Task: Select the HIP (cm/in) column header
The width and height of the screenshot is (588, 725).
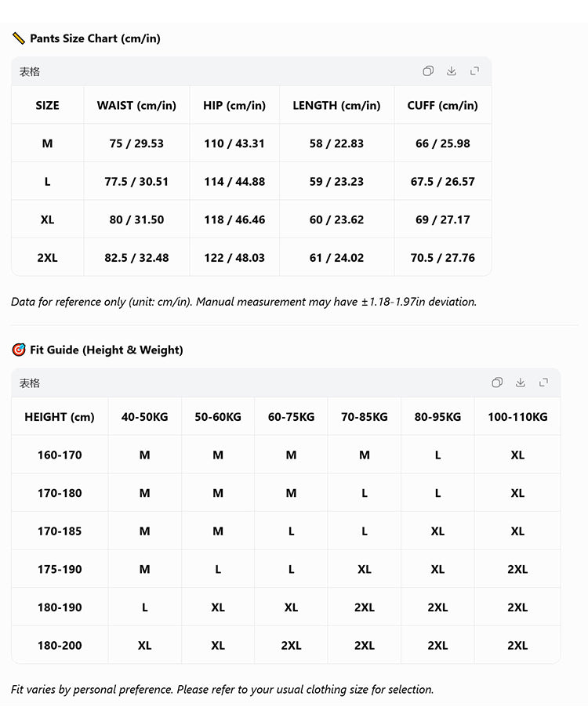Action: [x=234, y=106]
